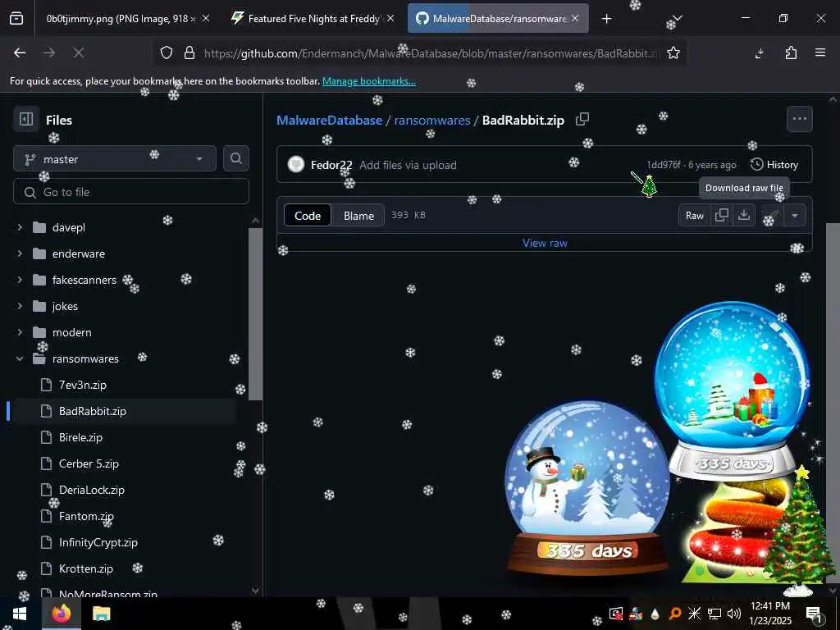
Task: Open Birele.zip in file tree
Action: click(x=80, y=437)
